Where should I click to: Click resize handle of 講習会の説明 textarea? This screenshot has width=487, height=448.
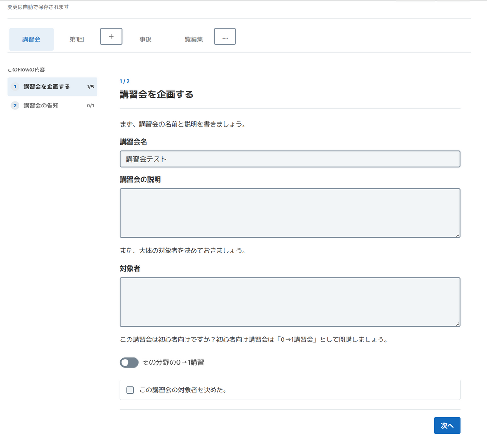(458, 235)
